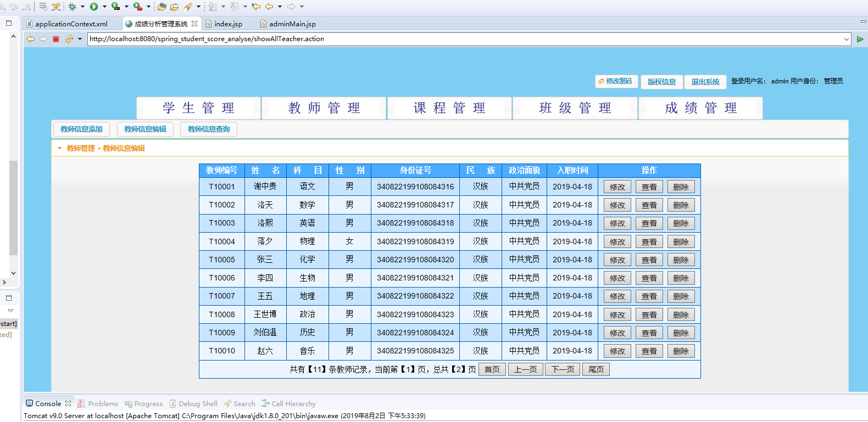Open the Problems view tab
868x422 pixels.
(98, 403)
